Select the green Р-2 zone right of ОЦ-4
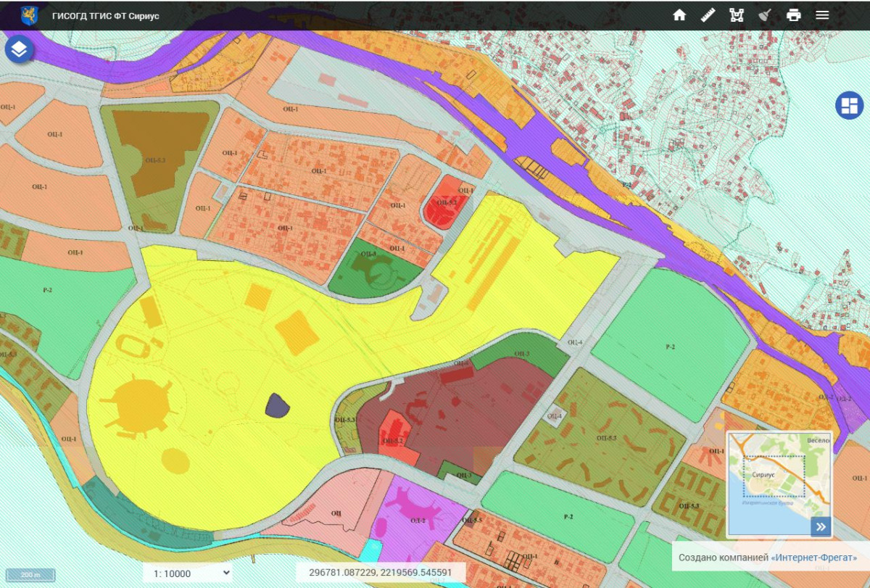Viewport: 870px width, 588px height. pos(671,344)
